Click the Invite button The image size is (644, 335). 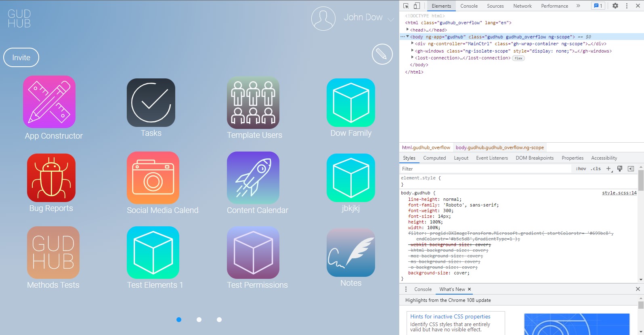[x=21, y=57]
